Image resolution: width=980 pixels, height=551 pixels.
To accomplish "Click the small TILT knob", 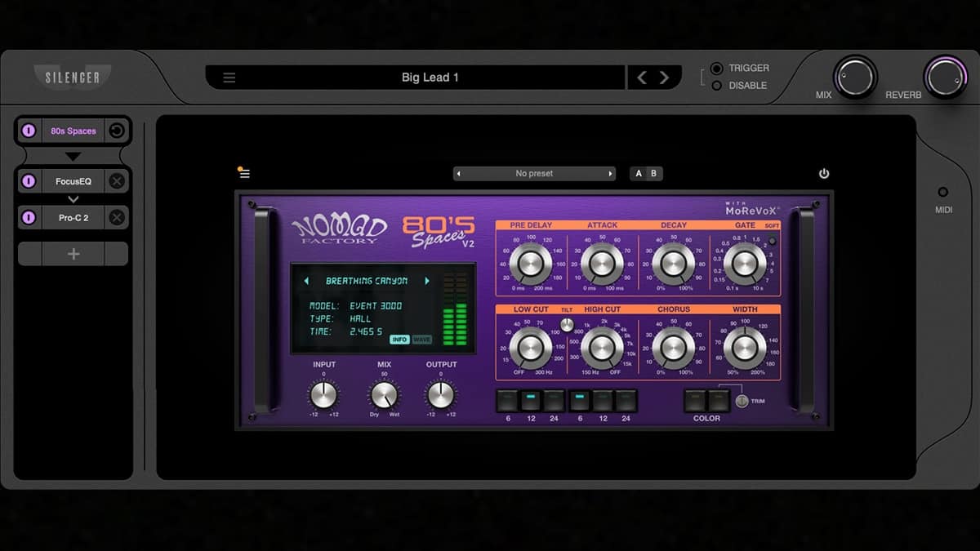I will click(567, 324).
